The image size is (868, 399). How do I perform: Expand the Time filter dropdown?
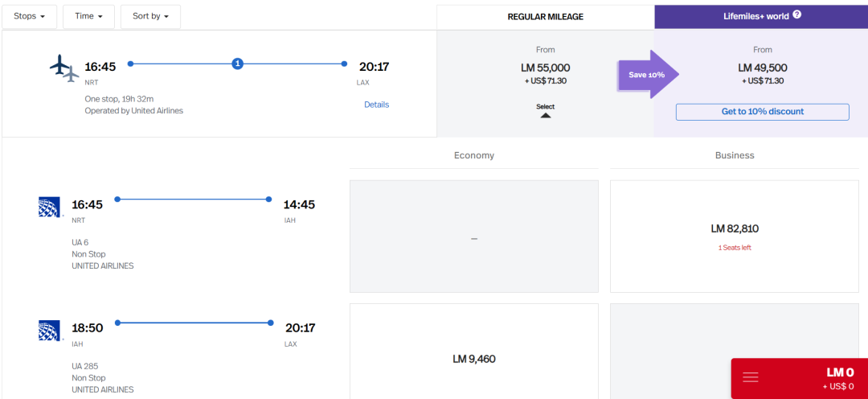(x=88, y=16)
